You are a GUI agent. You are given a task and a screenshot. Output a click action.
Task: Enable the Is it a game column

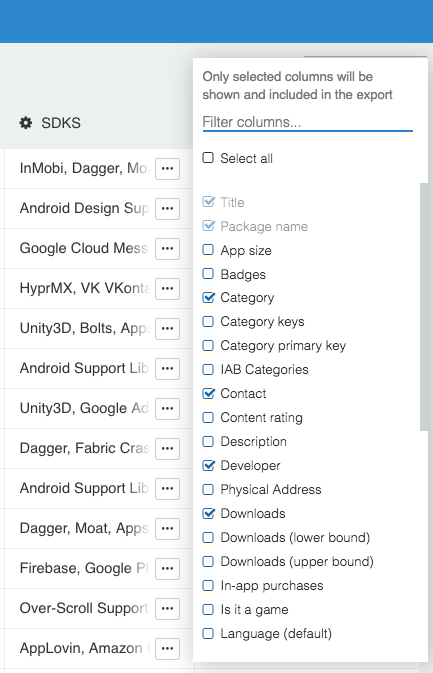(208, 609)
